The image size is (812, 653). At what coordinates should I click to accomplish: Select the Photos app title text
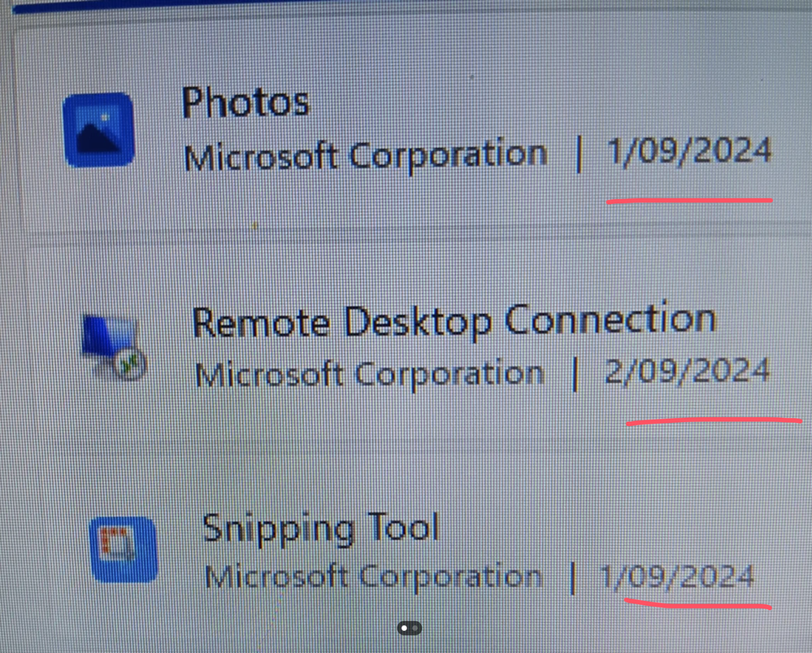245,103
